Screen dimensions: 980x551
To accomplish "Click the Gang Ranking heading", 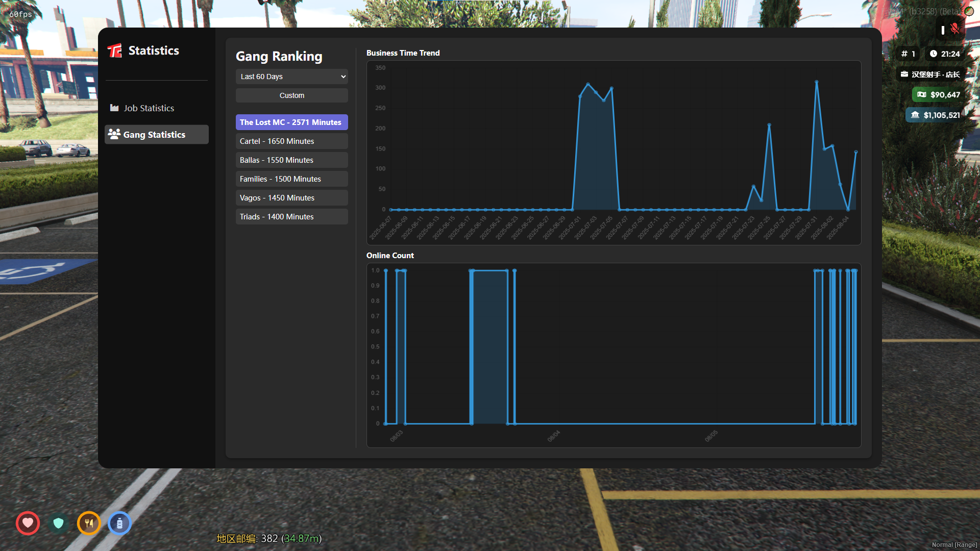I will [x=279, y=56].
